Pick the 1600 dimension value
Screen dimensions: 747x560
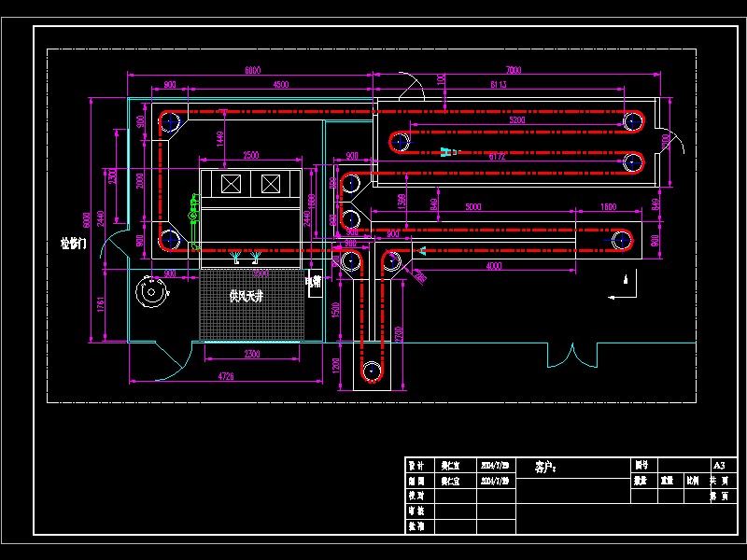tap(609, 206)
